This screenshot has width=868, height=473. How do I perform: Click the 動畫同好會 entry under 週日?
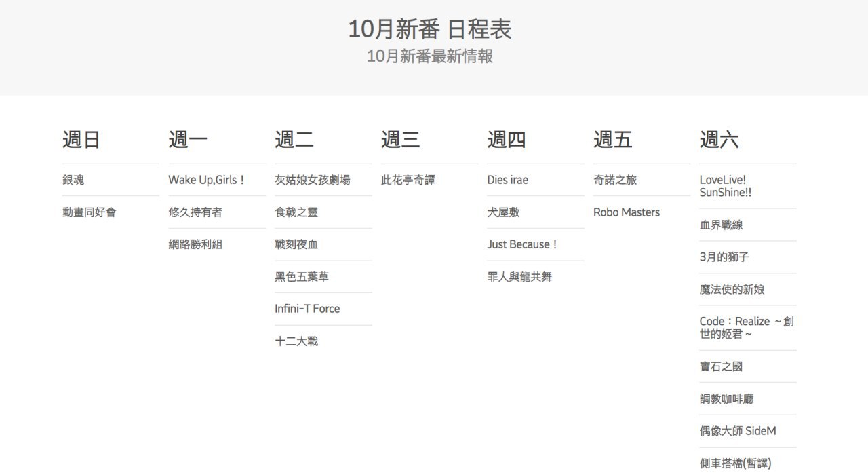pos(90,212)
